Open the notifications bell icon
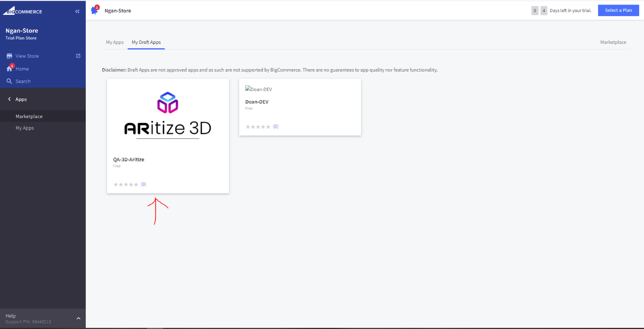The width and height of the screenshot is (644, 329). pyautogui.click(x=95, y=10)
